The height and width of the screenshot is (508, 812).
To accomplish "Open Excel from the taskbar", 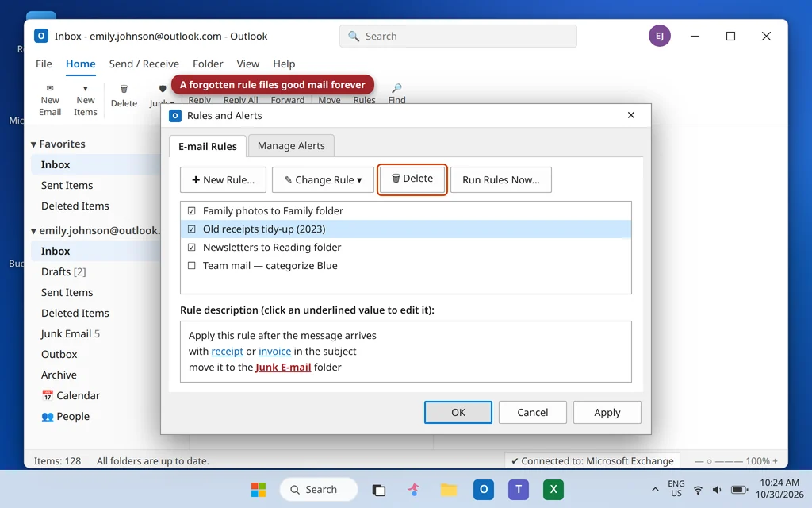I will click(x=553, y=489).
